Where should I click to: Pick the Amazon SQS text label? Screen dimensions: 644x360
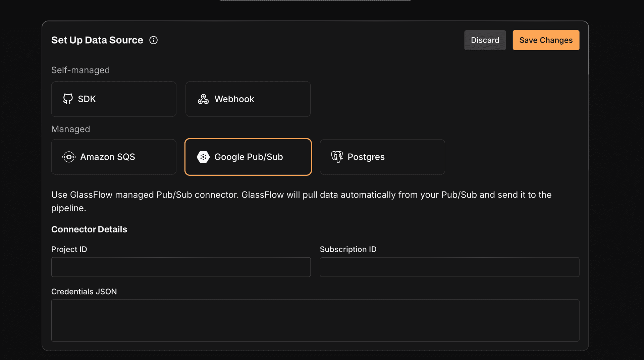107,157
